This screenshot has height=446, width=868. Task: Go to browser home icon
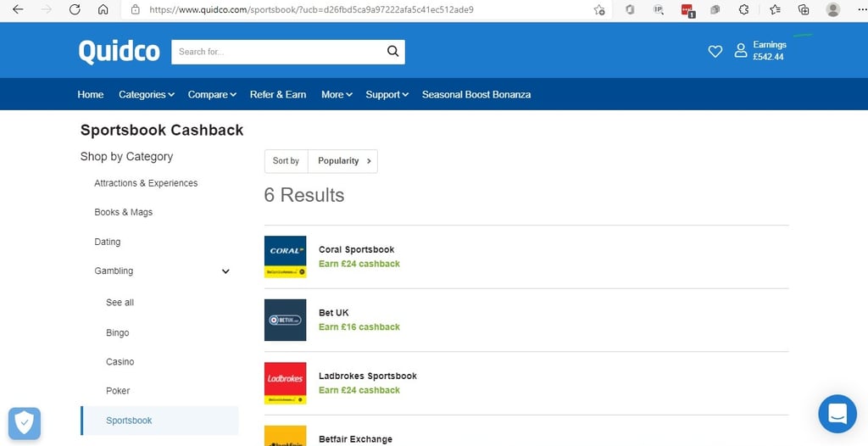click(103, 9)
